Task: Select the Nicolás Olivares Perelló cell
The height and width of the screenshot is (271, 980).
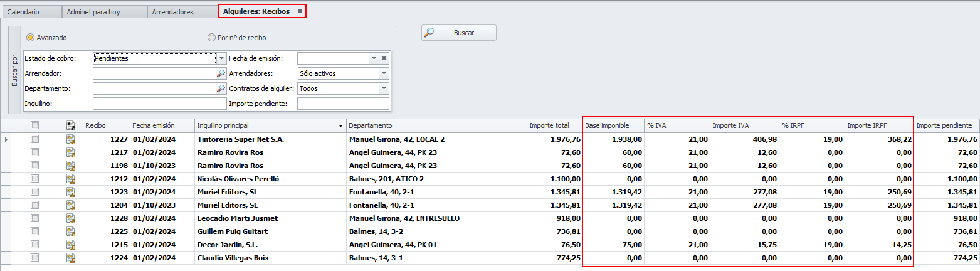Action: (x=270, y=178)
